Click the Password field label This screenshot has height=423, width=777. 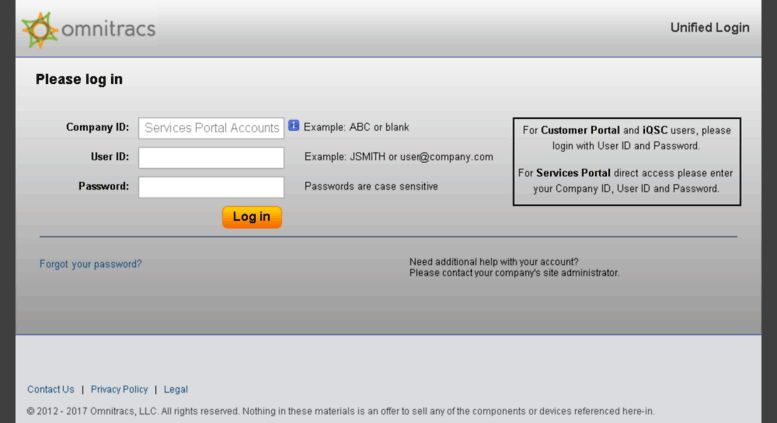[x=103, y=187]
